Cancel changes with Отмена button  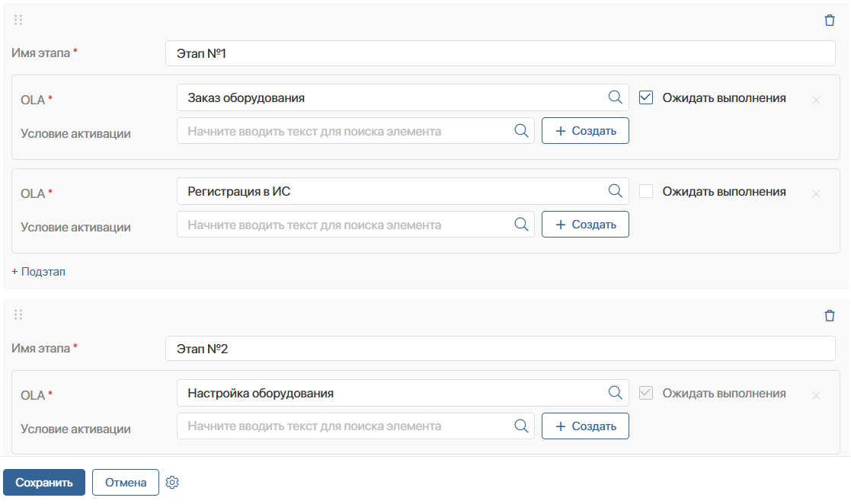click(126, 482)
